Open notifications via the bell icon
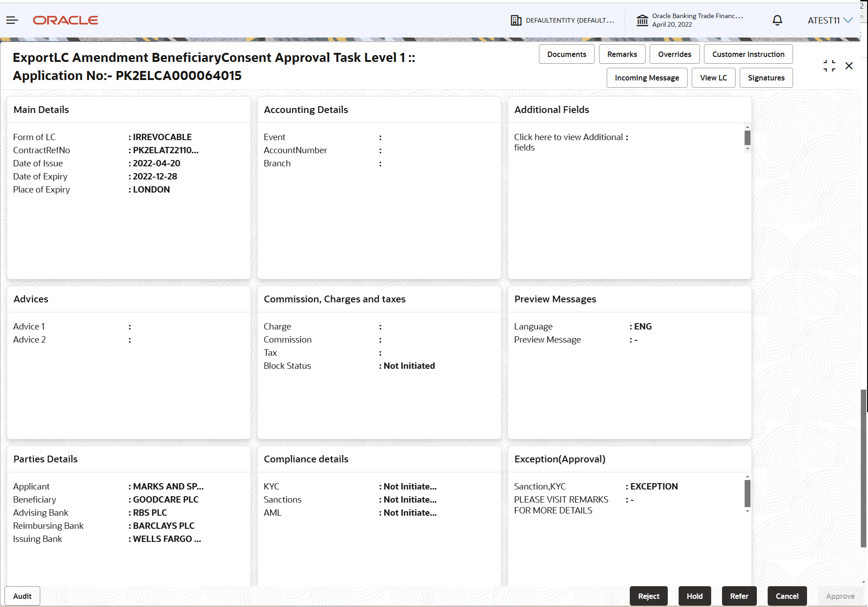This screenshot has width=868, height=607. pos(777,20)
